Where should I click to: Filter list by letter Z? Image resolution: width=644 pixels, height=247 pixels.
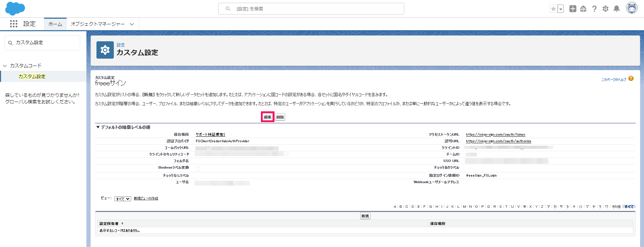[542, 206]
